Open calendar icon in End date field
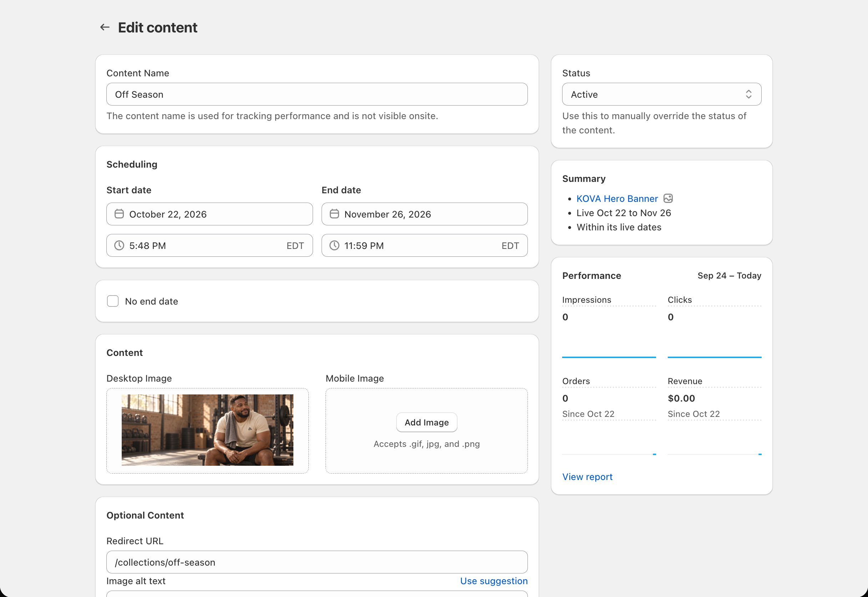 pos(334,214)
